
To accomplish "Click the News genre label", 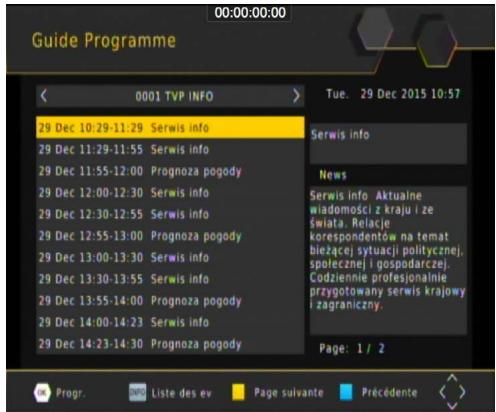I will click(x=333, y=175).
